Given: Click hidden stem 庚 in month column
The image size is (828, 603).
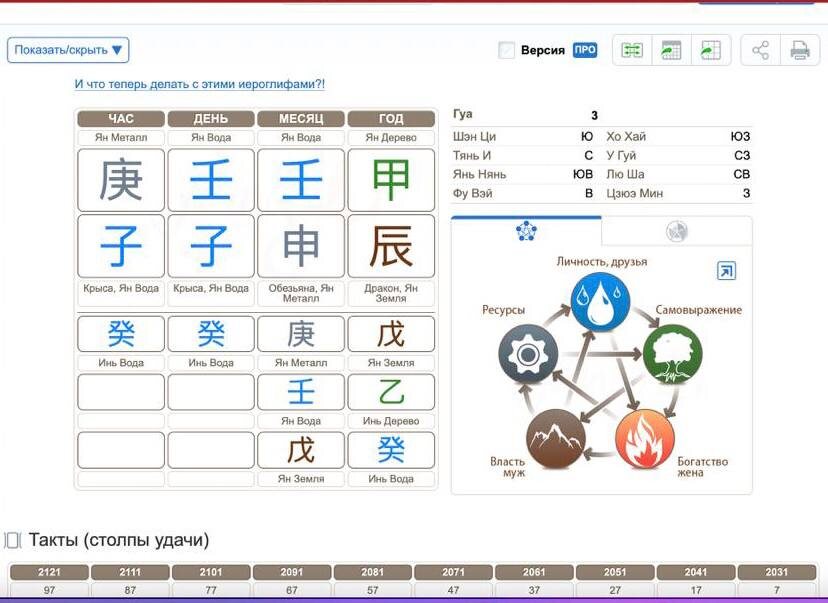Looking at the screenshot, I should point(301,334).
